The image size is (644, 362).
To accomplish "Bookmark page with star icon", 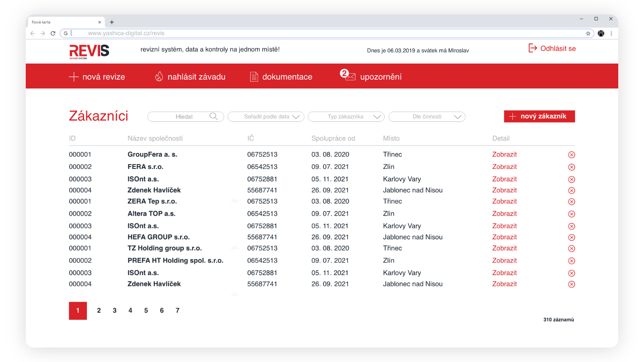I will (588, 33).
